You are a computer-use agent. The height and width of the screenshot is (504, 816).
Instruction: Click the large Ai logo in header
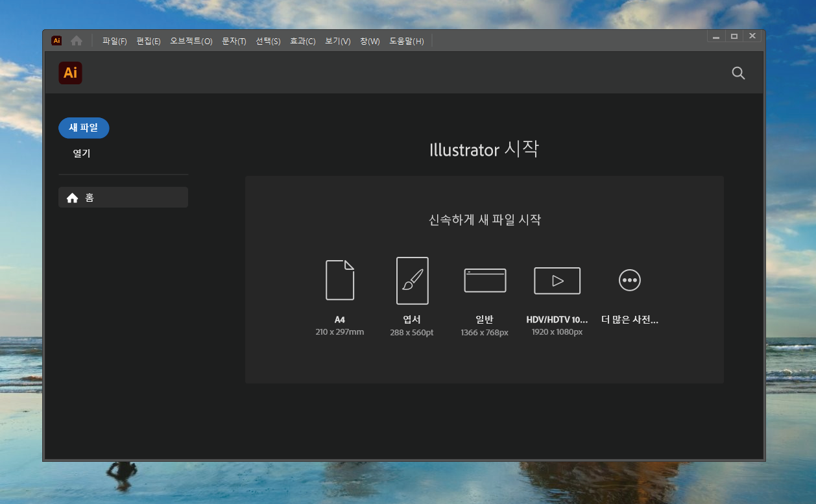pyautogui.click(x=70, y=73)
